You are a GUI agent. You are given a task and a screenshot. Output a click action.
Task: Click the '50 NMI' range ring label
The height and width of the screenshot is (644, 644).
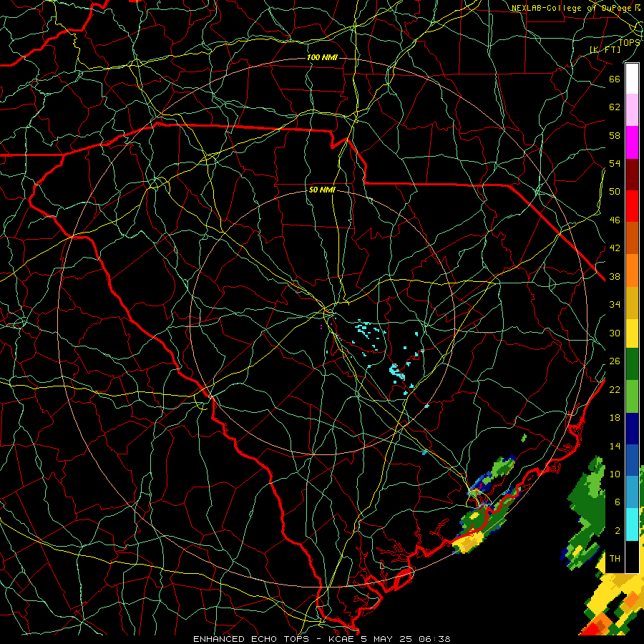point(322,190)
